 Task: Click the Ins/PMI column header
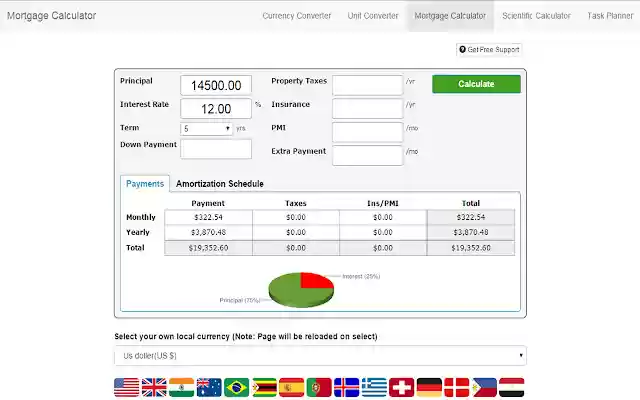(383, 203)
